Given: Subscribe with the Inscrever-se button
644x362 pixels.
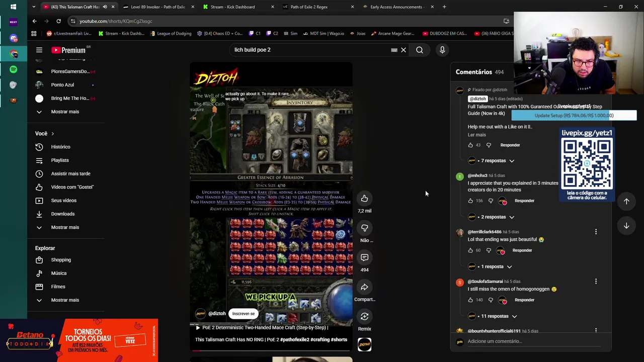Looking at the screenshot, I should [x=244, y=314].
